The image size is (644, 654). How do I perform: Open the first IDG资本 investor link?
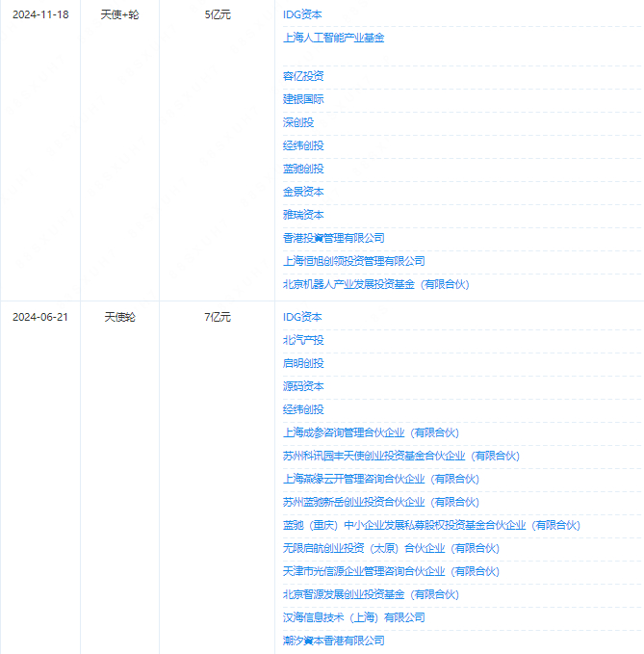302,14
